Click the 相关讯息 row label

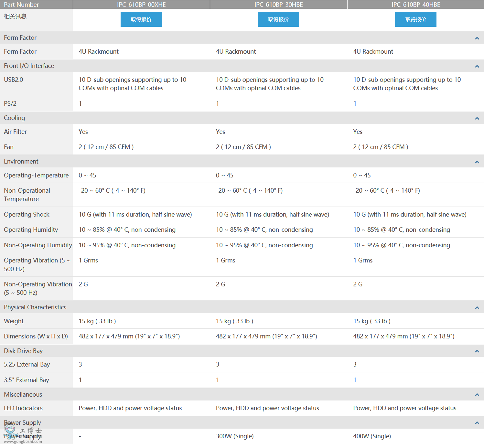click(x=15, y=16)
